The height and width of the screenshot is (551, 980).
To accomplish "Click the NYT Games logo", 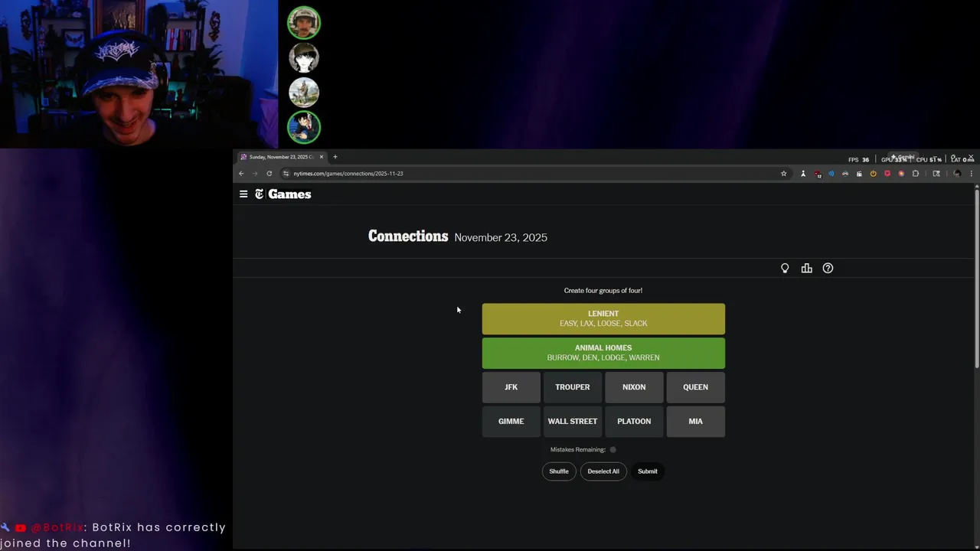I will [283, 194].
